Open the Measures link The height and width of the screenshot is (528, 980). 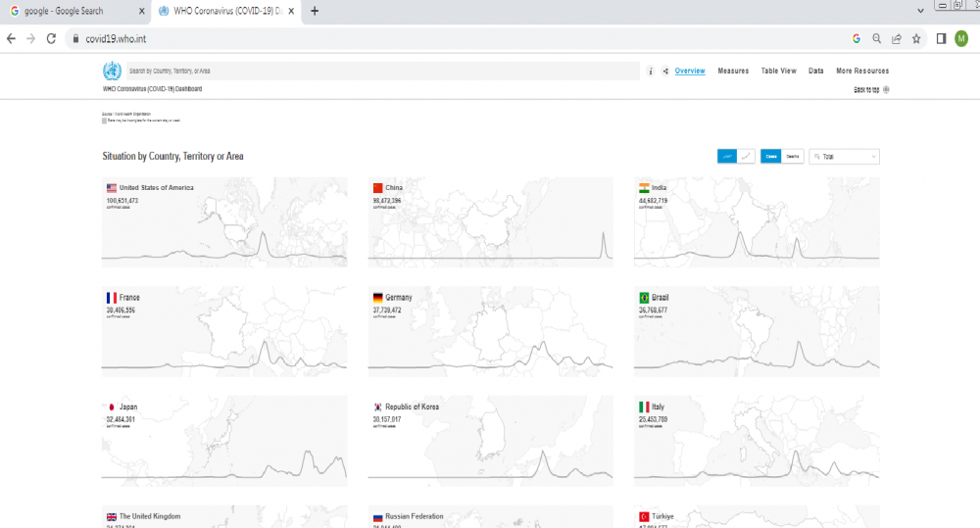click(733, 72)
